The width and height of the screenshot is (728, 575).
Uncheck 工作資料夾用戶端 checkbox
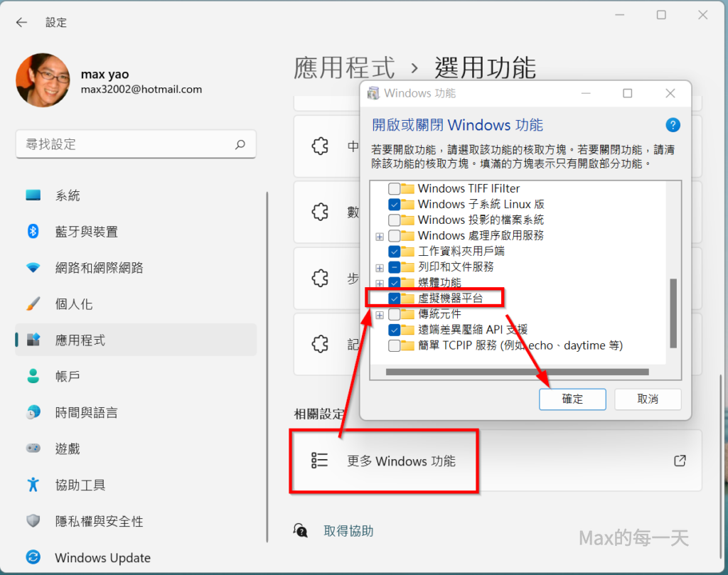394,251
